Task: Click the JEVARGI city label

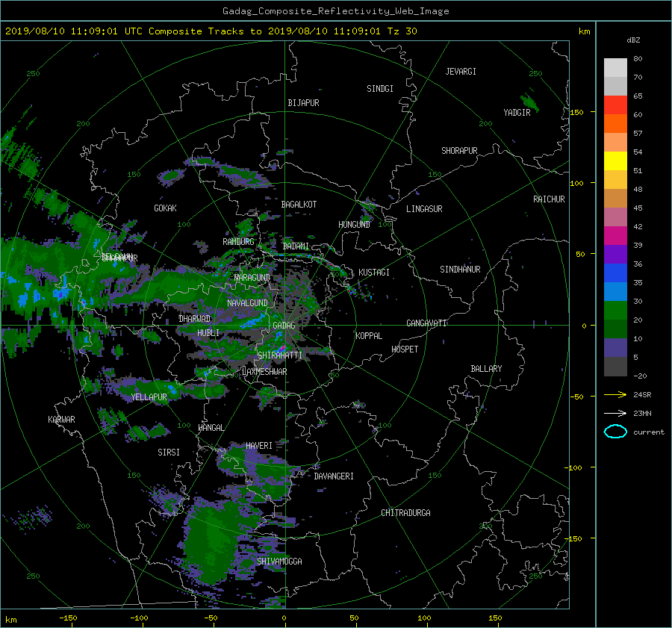Action: (x=461, y=72)
